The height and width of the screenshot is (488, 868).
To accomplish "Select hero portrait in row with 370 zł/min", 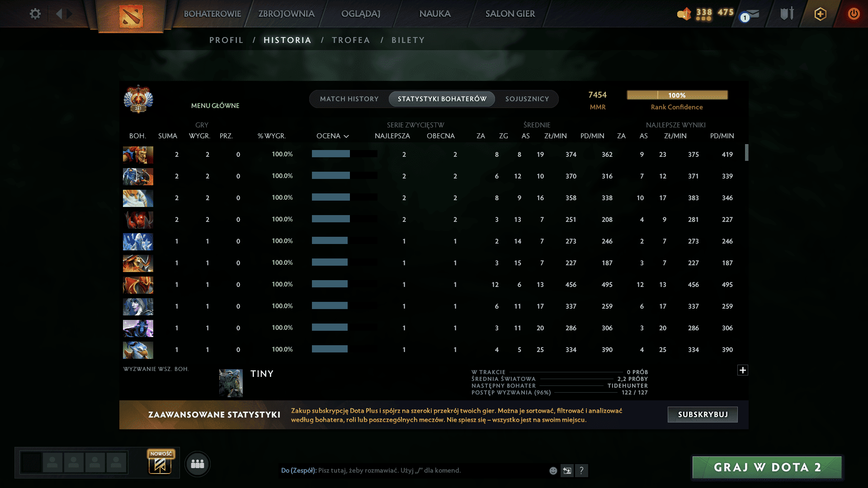I will click(x=138, y=176).
